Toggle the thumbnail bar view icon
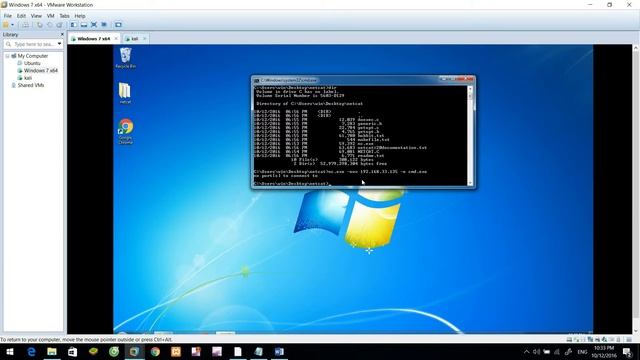This screenshot has height=360, width=640. 84,25
